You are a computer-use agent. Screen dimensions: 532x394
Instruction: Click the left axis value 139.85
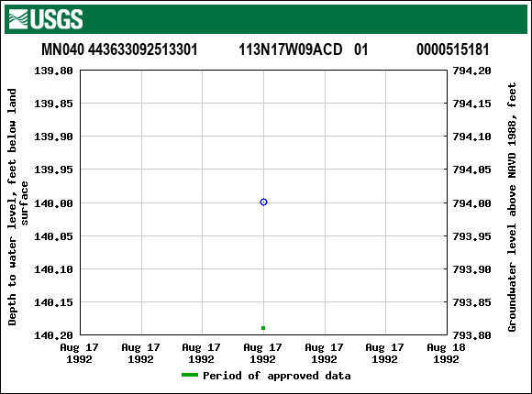[53, 104]
